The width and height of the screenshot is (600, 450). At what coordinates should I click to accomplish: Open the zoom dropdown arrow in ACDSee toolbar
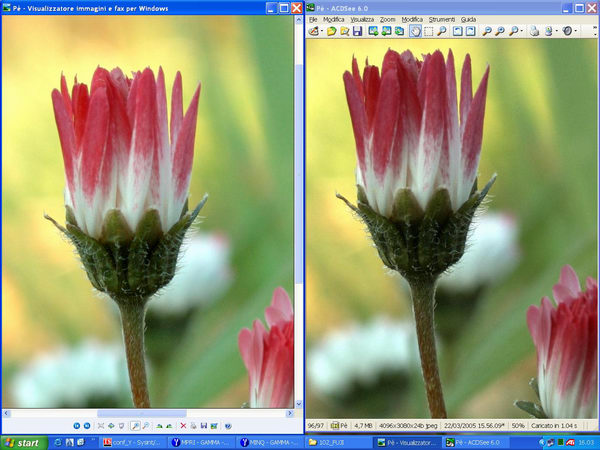522,31
